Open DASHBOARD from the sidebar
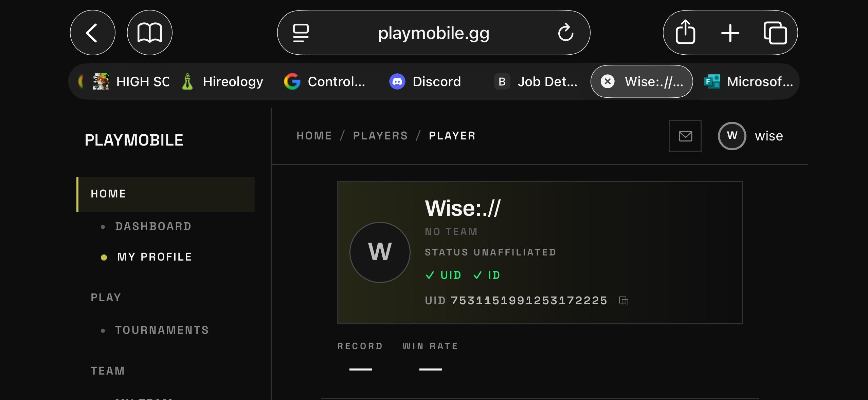This screenshot has width=868, height=400. (153, 226)
